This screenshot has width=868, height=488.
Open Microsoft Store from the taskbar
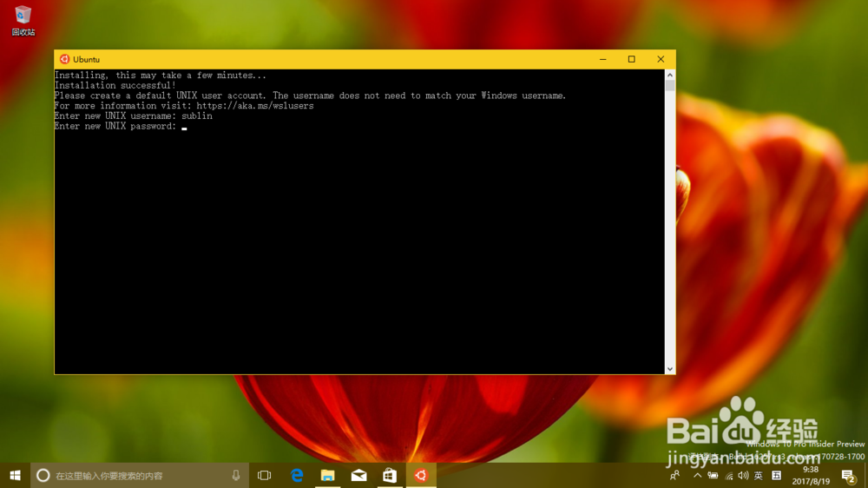pyautogui.click(x=390, y=475)
